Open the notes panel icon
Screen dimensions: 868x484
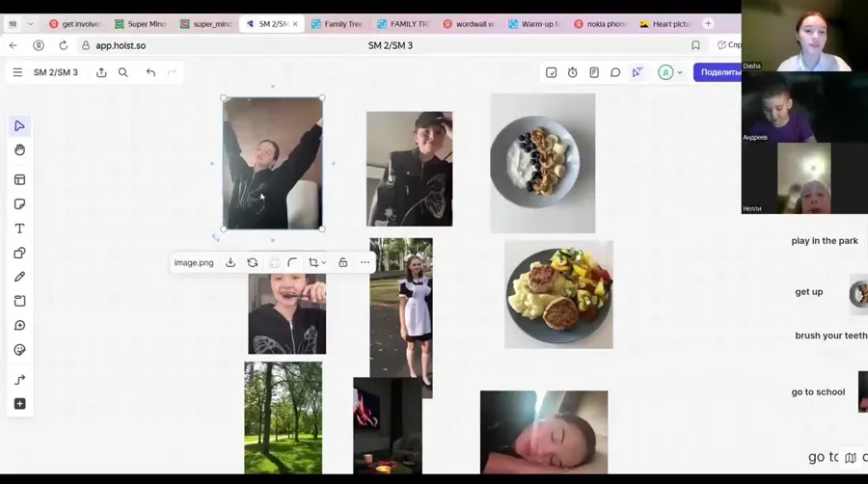[594, 72]
